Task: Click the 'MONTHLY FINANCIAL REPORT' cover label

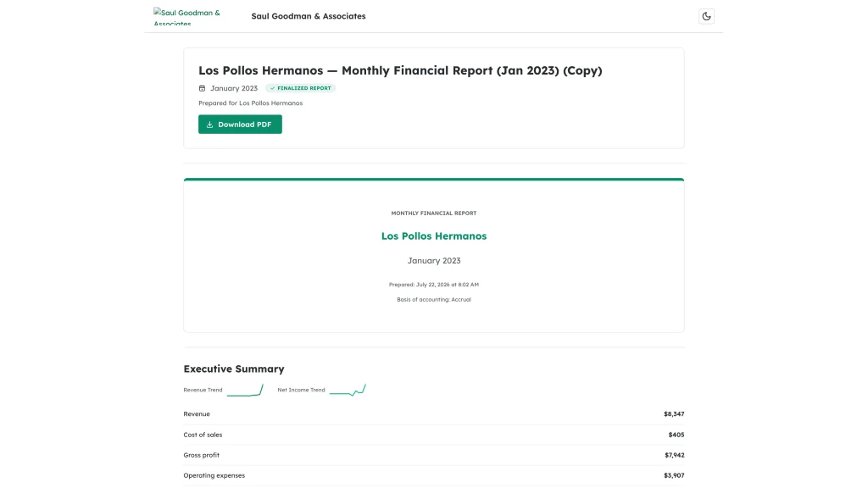Action: [434, 213]
